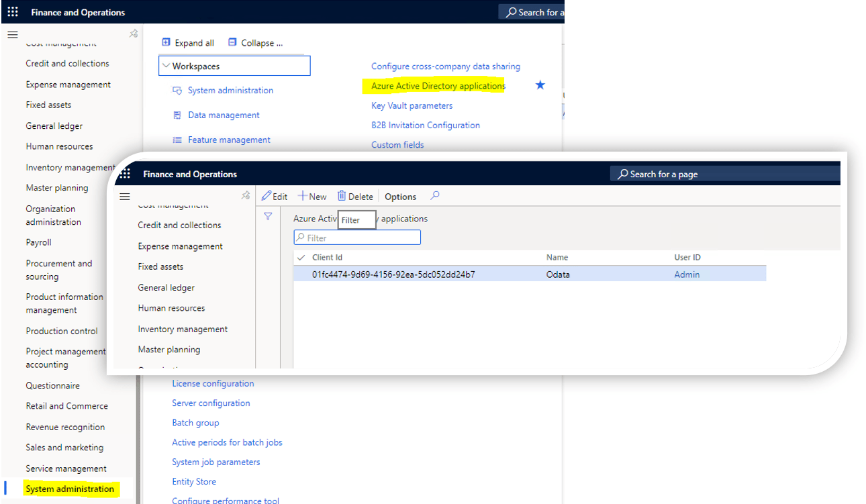866x504 pixels.
Task: Open Batch group link
Action: tap(195, 423)
